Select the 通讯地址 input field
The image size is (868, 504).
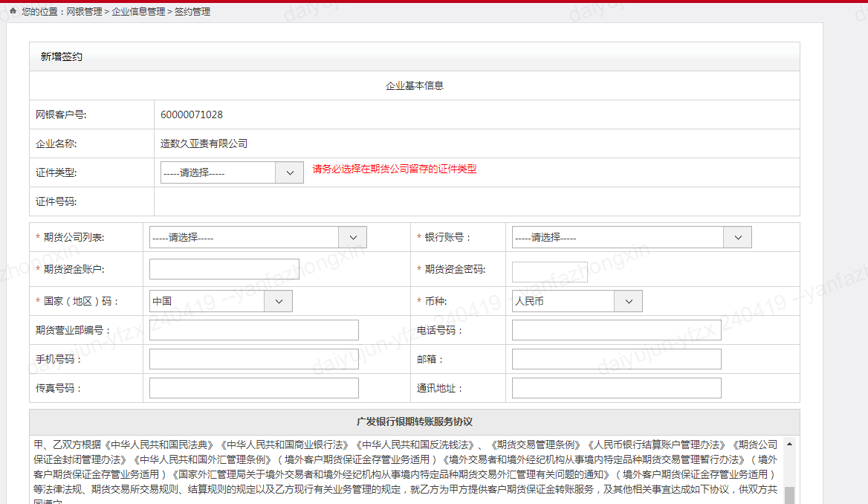coord(616,388)
